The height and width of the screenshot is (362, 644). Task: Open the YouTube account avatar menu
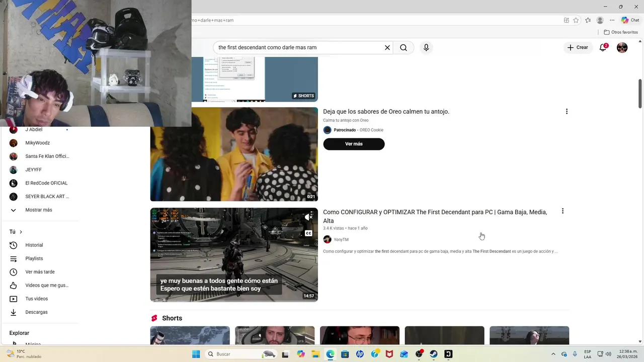tap(622, 47)
